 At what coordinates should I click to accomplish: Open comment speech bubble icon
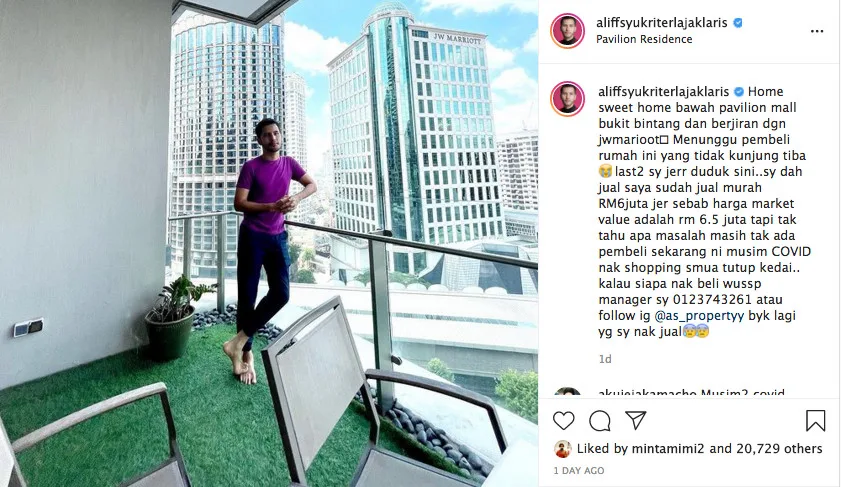600,421
